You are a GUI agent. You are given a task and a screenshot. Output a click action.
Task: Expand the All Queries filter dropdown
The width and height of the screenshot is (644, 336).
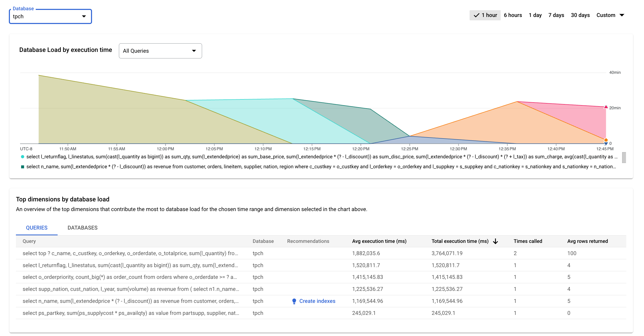(x=160, y=51)
